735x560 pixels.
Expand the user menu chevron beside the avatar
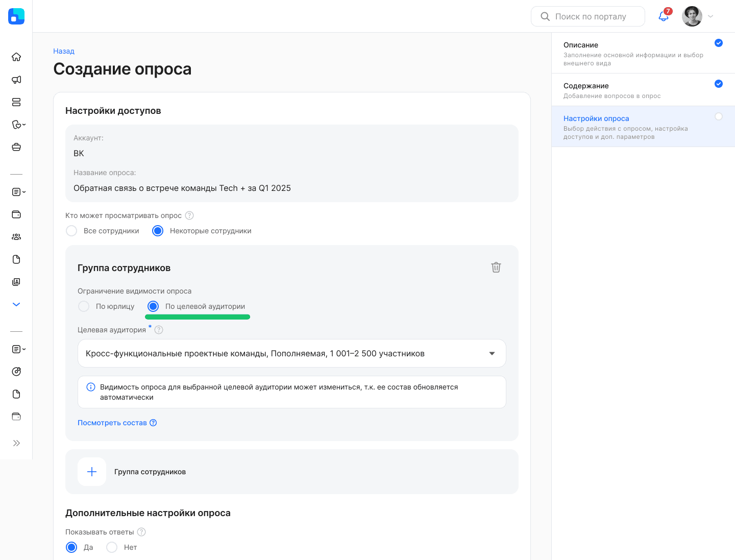(710, 16)
